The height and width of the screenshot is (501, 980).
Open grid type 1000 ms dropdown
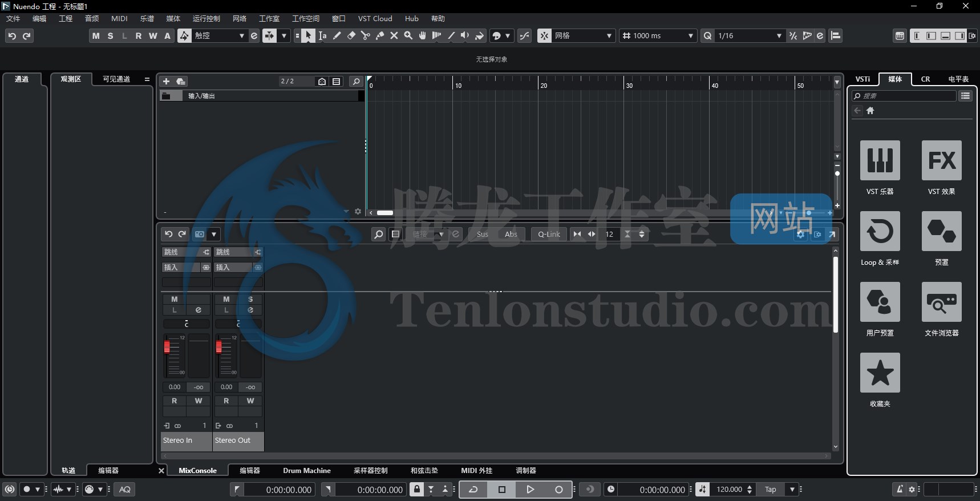[x=658, y=35]
